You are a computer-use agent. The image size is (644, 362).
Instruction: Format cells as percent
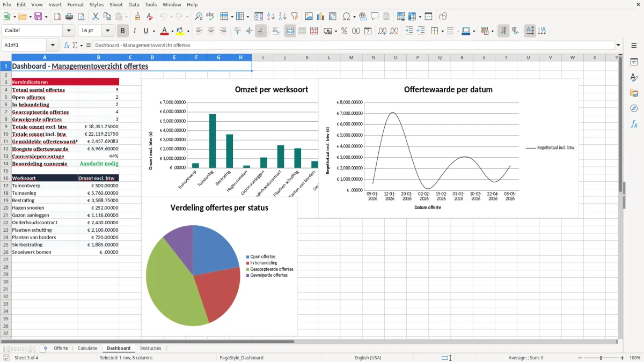click(x=344, y=31)
